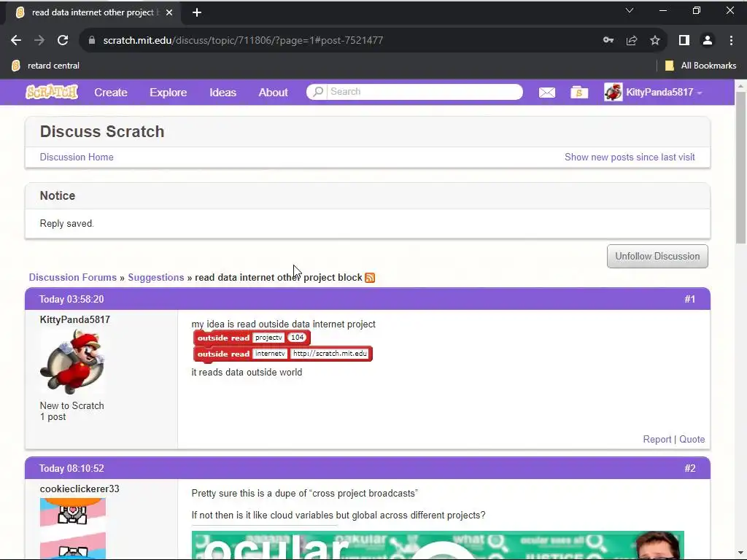Go to Discussion Home
The width and height of the screenshot is (747, 560).
click(x=77, y=157)
